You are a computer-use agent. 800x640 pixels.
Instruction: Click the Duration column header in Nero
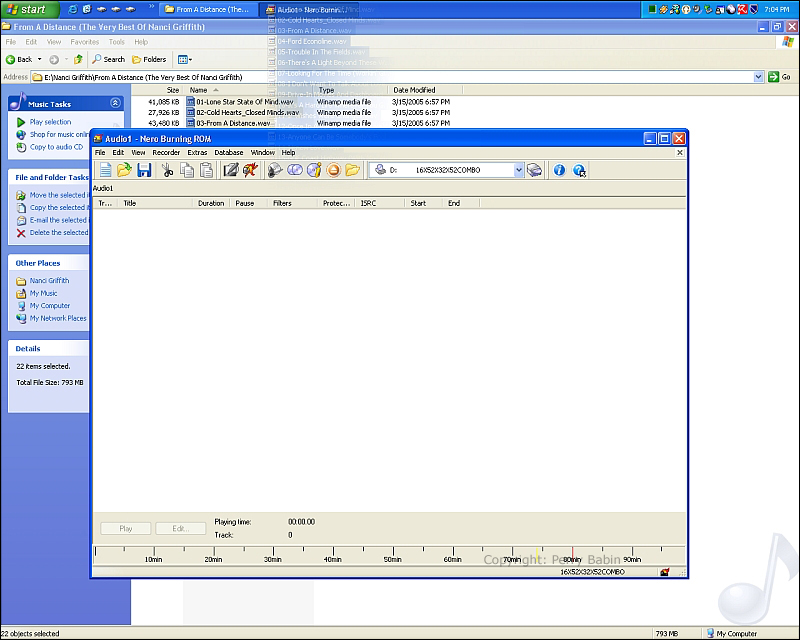click(x=211, y=203)
